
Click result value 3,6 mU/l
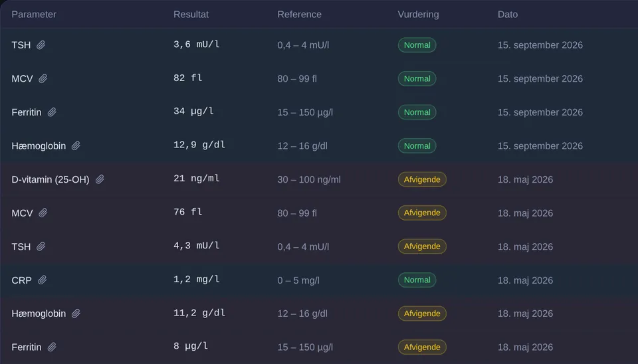coord(197,45)
